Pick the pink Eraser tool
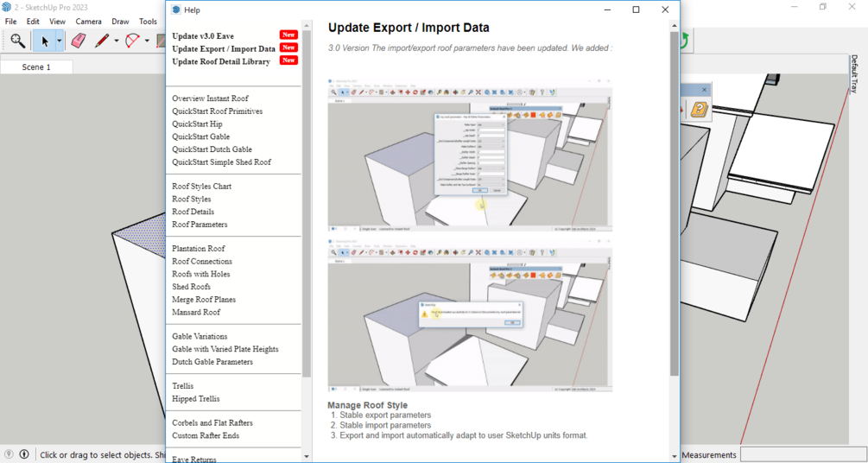 [x=79, y=41]
